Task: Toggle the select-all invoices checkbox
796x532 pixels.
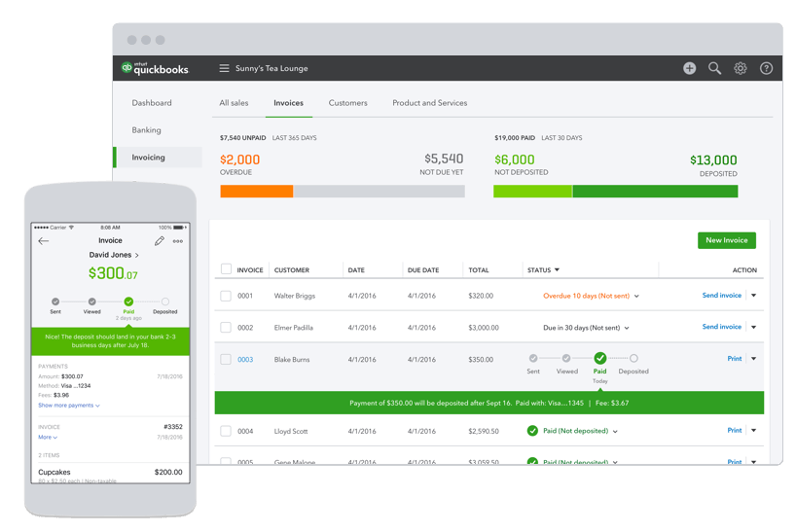Action: coord(226,268)
